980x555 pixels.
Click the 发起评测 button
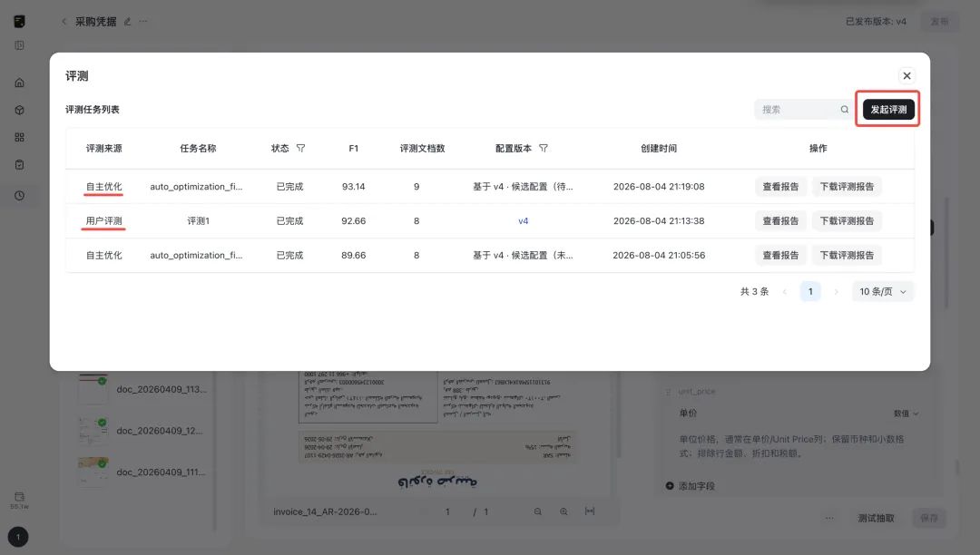click(888, 109)
